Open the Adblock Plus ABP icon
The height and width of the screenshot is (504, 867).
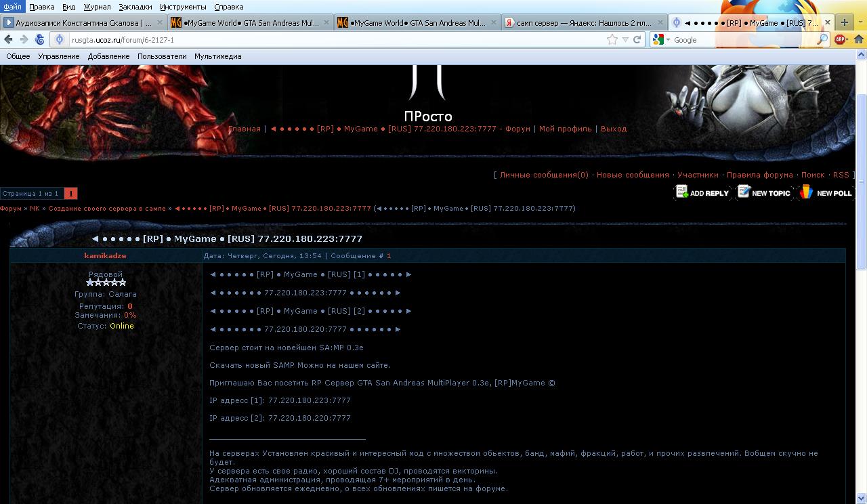pyautogui.click(x=841, y=40)
